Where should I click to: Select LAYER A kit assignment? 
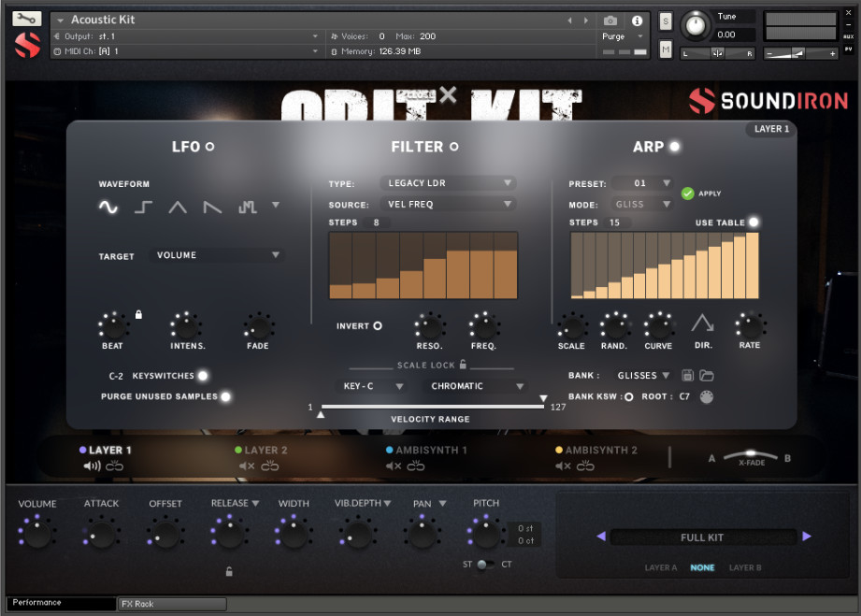(661, 567)
